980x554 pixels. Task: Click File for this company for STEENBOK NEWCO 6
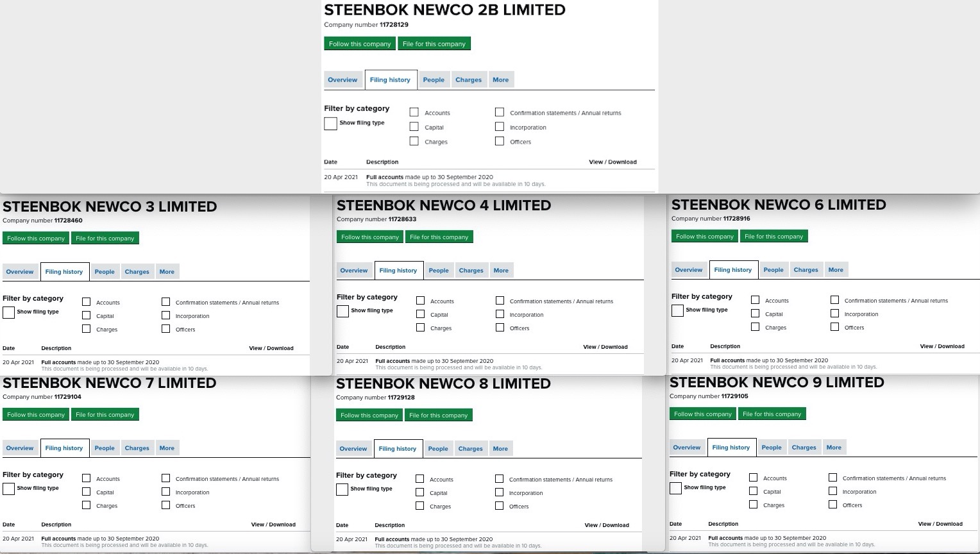pyautogui.click(x=773, y=236)
